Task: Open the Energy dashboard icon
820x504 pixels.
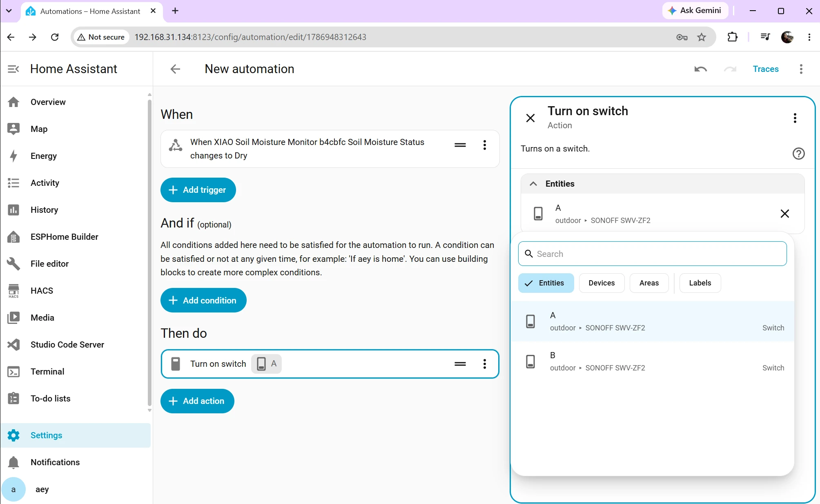Action: coord(13,156)
